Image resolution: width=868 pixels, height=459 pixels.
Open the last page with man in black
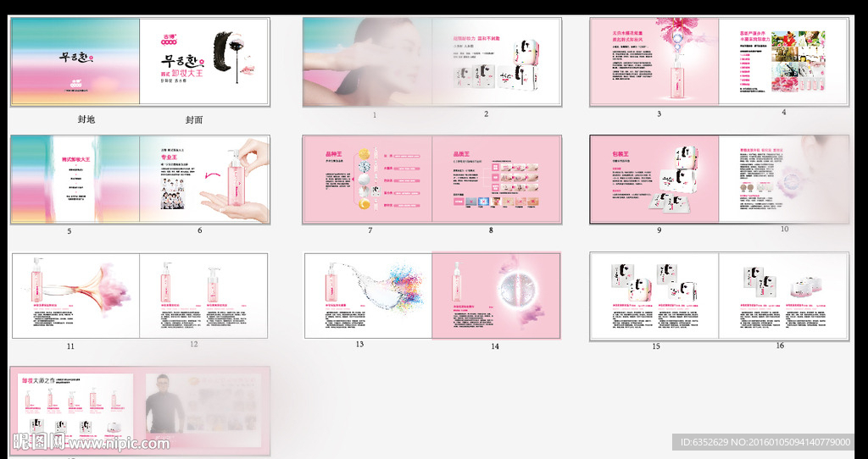(204, 412)
